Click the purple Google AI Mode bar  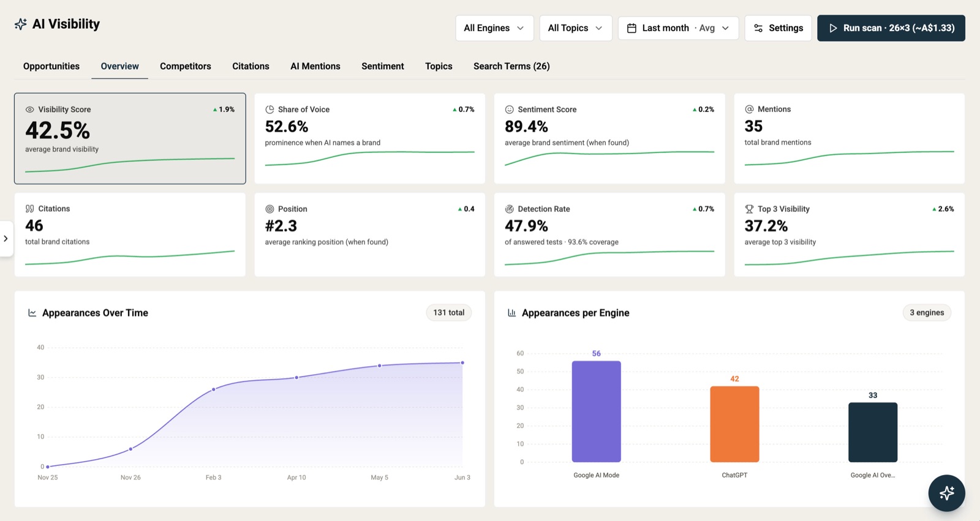pyautogui.click(x=596, y=411)
